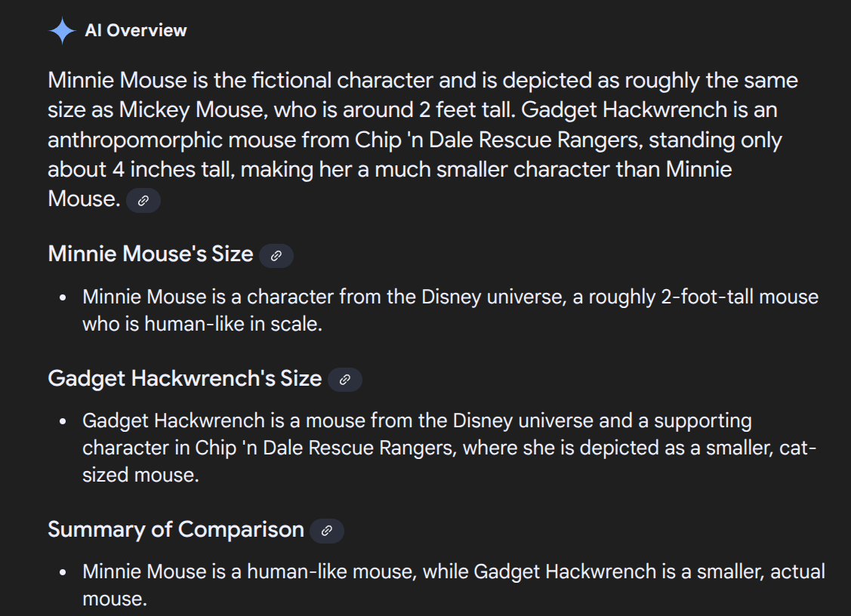This screenshot has width=851, height=616.
Task: Open link icon beside Gadget Hackwrench's Size
Action: (x=345, y=380)
